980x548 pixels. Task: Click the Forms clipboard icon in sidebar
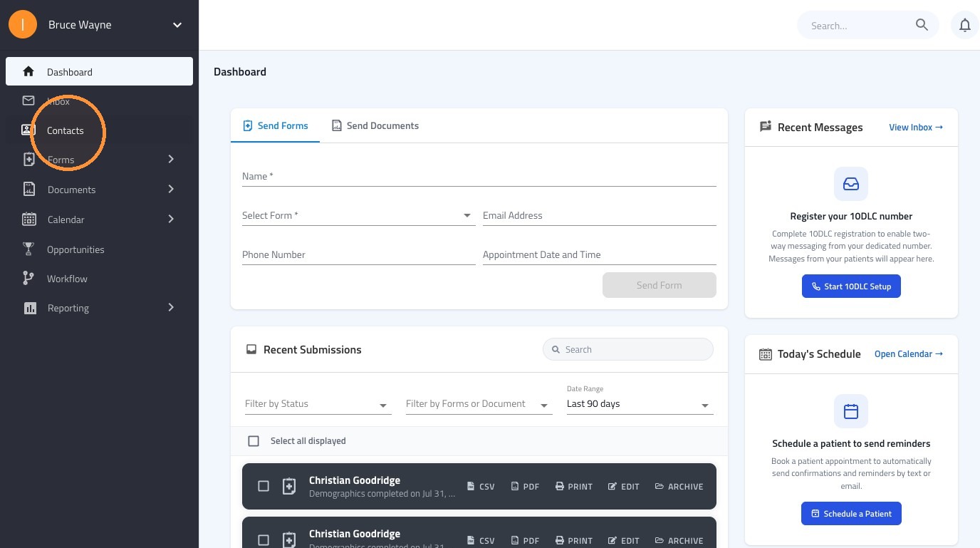click(28, 160)
